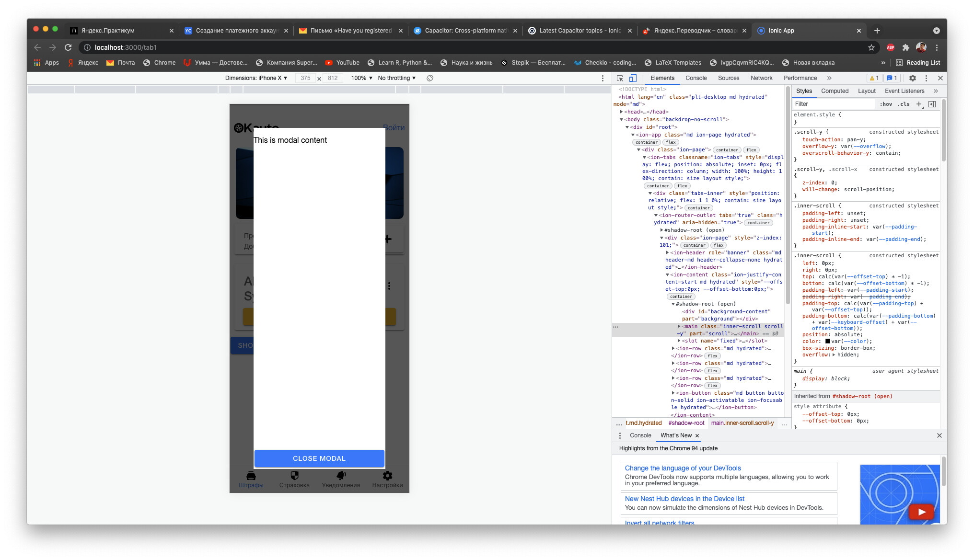Open the Extensions puzzle icon
Image resolution: width=974 pixels, height=560 pixels.
coord(905,47)
